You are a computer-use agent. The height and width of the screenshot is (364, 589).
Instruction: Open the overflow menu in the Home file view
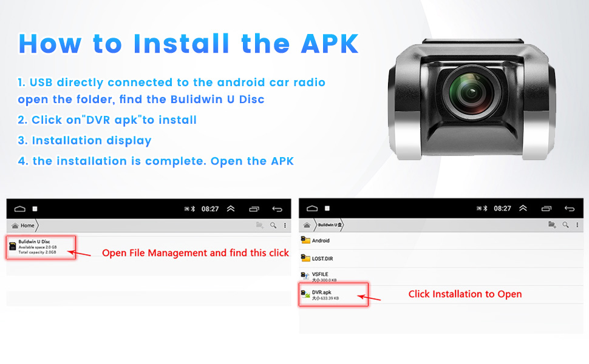285,225
